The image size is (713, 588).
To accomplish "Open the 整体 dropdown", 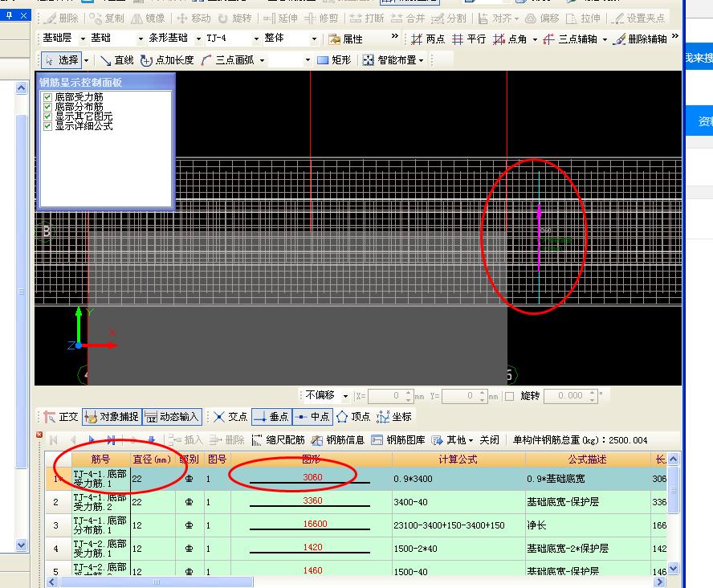I will pyautogui.click(x=314, y=39).
